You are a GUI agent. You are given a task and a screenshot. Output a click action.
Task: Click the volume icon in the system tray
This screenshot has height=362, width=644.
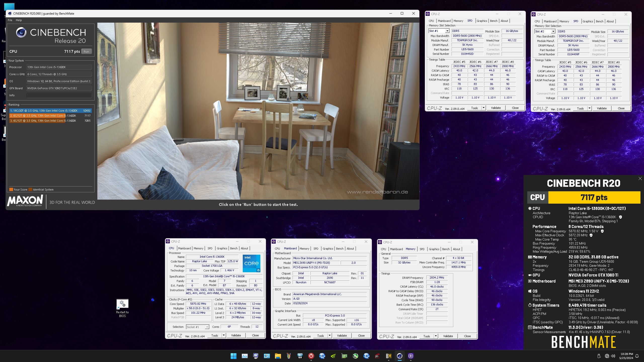point(613,356)
